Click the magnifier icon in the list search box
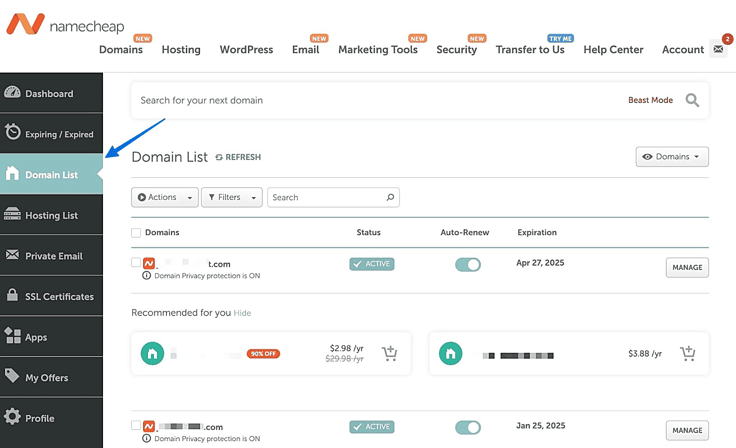 click(x=390, y=197)
